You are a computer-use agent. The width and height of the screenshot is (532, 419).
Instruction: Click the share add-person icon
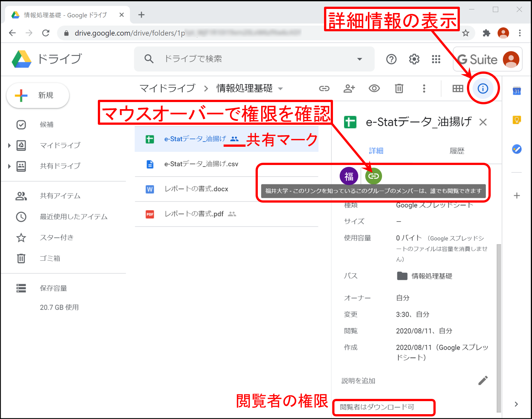[349, 88]
